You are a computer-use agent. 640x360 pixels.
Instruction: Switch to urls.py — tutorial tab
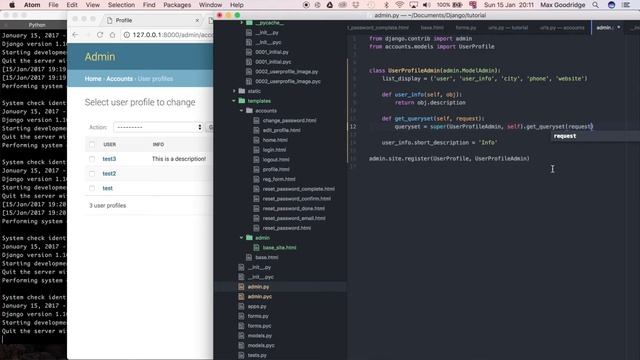pyautogui.click(x=508, y=28)
